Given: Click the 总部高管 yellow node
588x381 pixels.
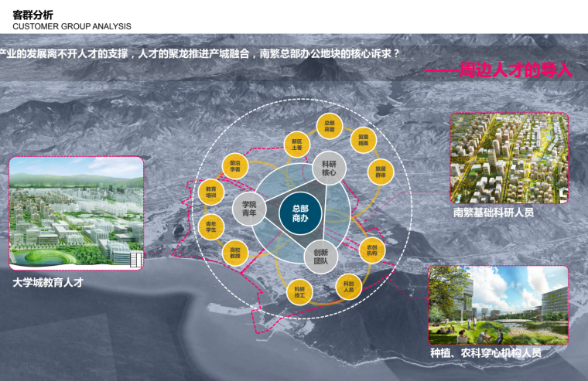Looking at the screenshot, I should tap(330, 126).
